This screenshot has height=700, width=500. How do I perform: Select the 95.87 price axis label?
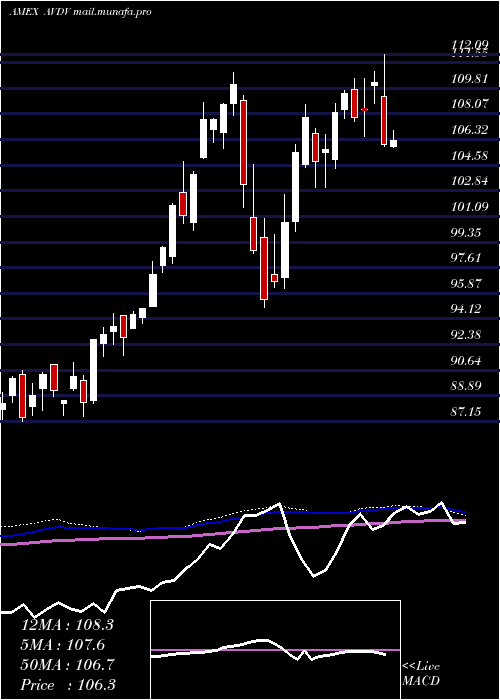pos(466,284)
